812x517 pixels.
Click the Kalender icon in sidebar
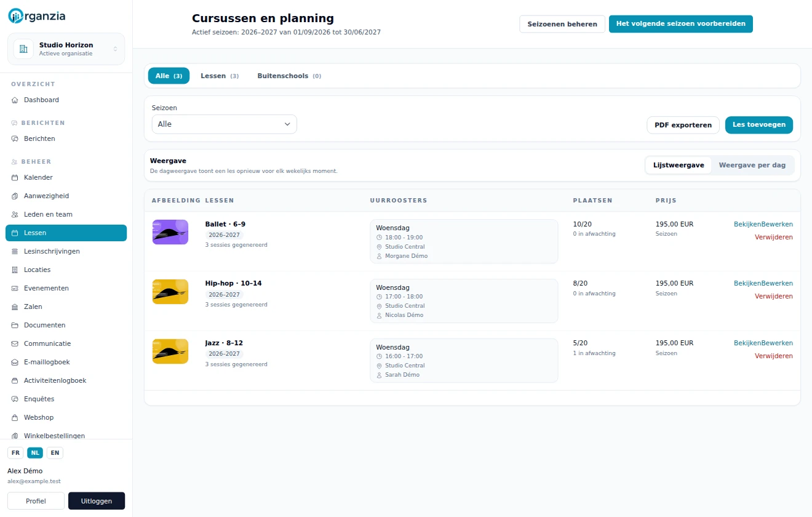[x=15, y=178]
